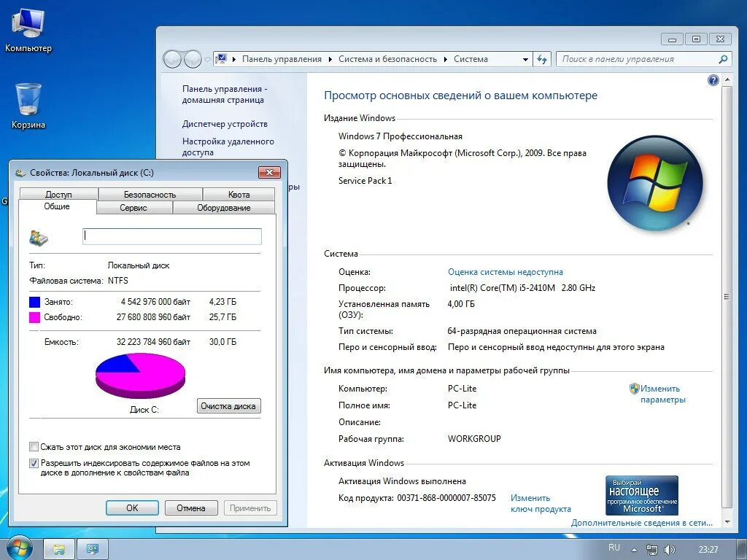
Task: Open the Корзина recycle bin icon
Action: (28, 106)
